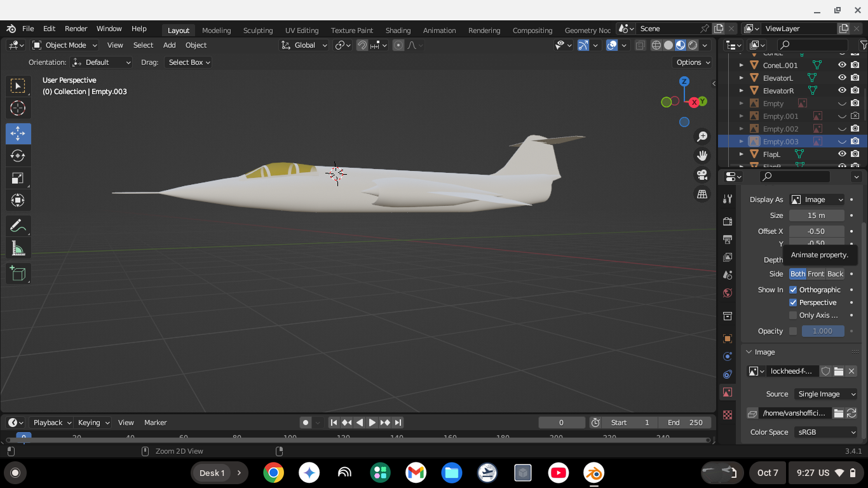
Task: Unlink the lockheed image with the X
Action: (851, 371)
